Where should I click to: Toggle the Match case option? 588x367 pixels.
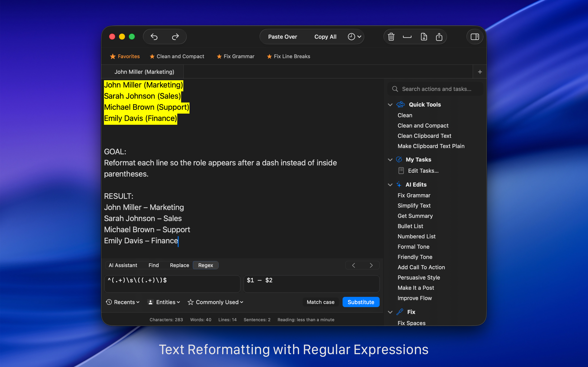click(320, 302)
